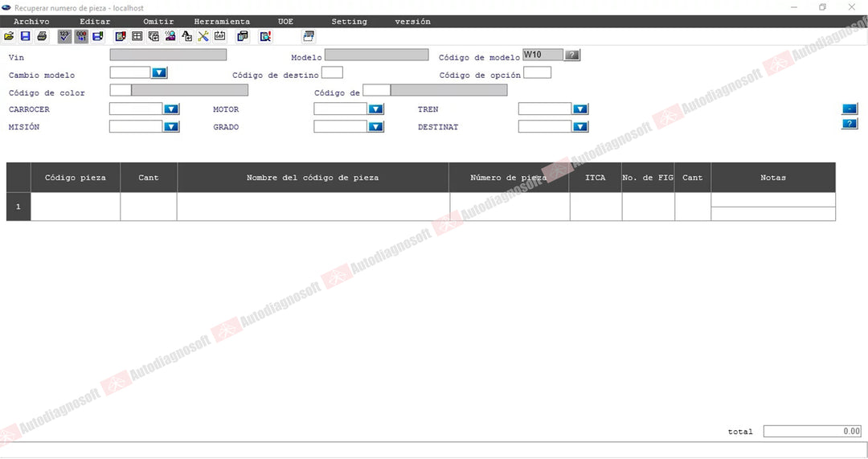This screenshot has width=868, height=459.
Task: Click the printer toolbar icon
Action: (42, 36)
